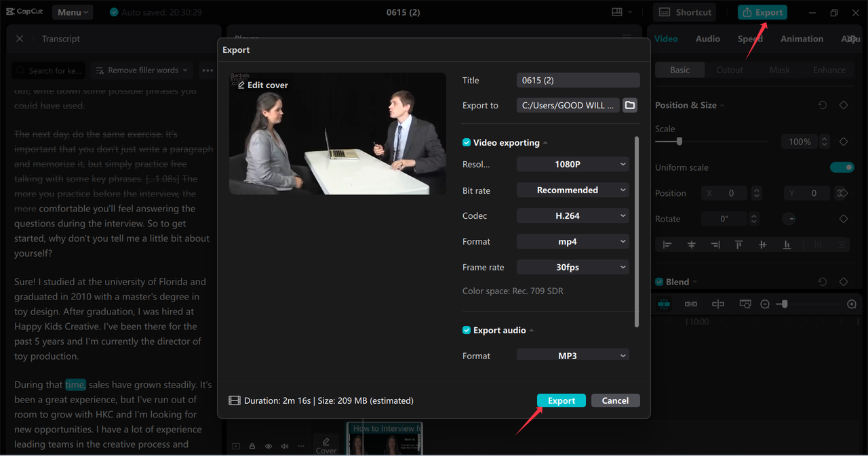Viewport: 868px width, 456px height.
Task: Select the Basic sub-tab
Action: pos(680,70)
